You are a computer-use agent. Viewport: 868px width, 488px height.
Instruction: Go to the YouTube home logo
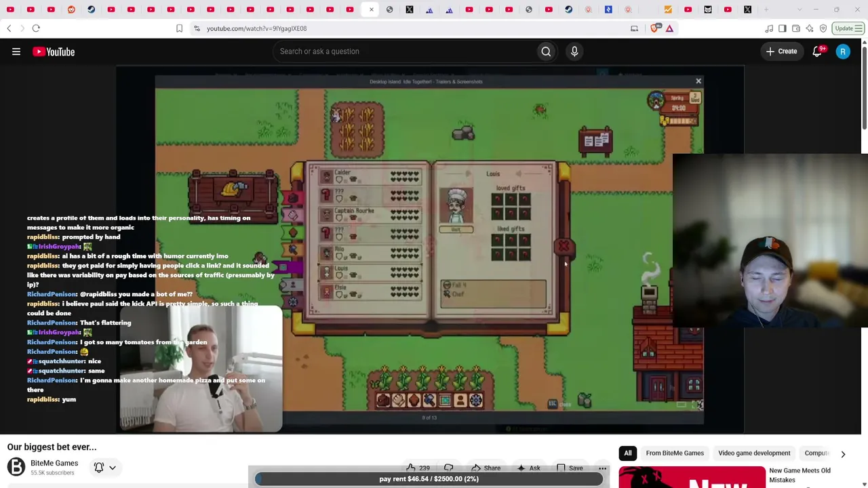tap(54, 52)
